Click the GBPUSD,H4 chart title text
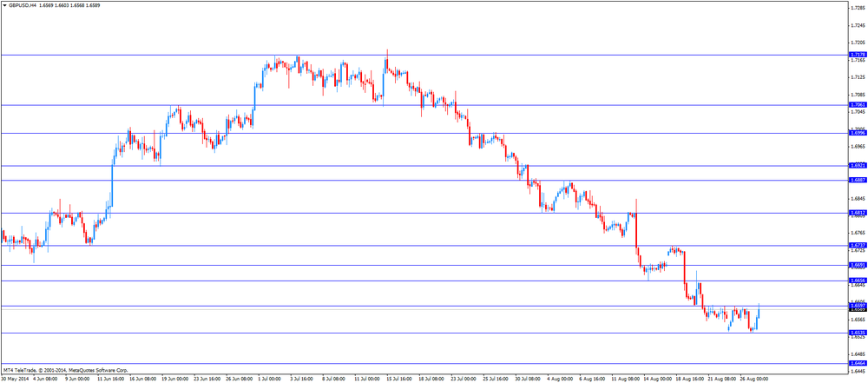868x383 pixels. point(23,4)
